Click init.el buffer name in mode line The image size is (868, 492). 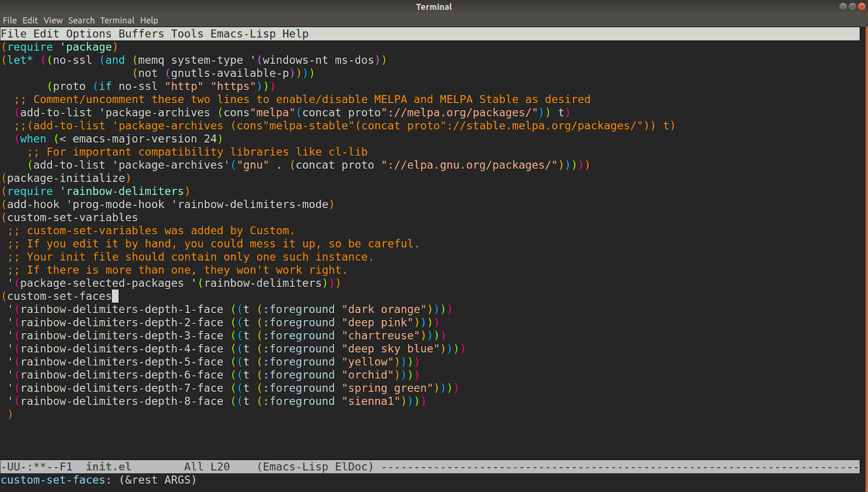pos(108,467)
